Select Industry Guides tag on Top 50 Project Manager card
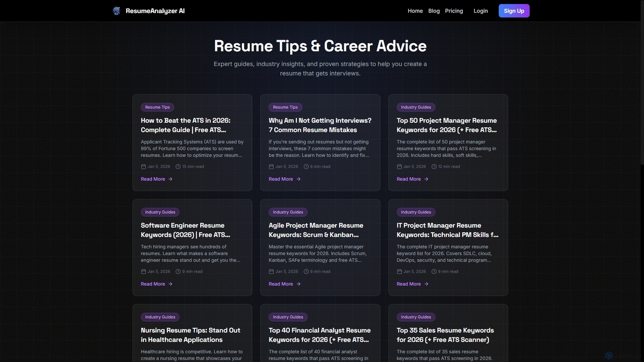Image resolution: width=644 pixels, height=362 pixels. click(416, 107)
